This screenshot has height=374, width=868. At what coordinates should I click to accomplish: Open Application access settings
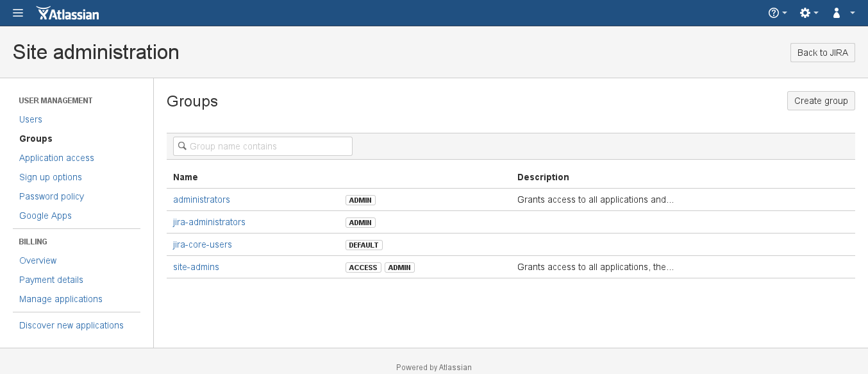pyautogui.click(x=56, y=158)
